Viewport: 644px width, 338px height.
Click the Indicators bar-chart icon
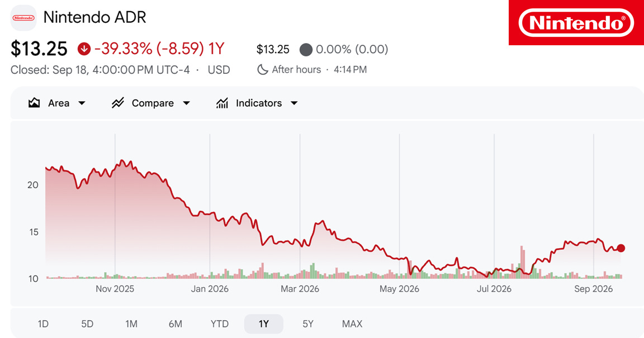point(222,103)
